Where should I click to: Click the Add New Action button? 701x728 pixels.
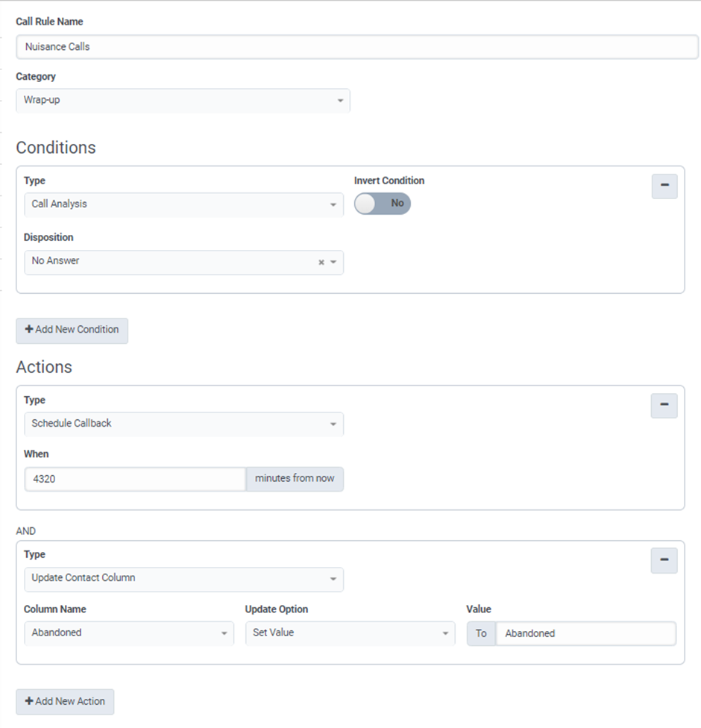65,701
